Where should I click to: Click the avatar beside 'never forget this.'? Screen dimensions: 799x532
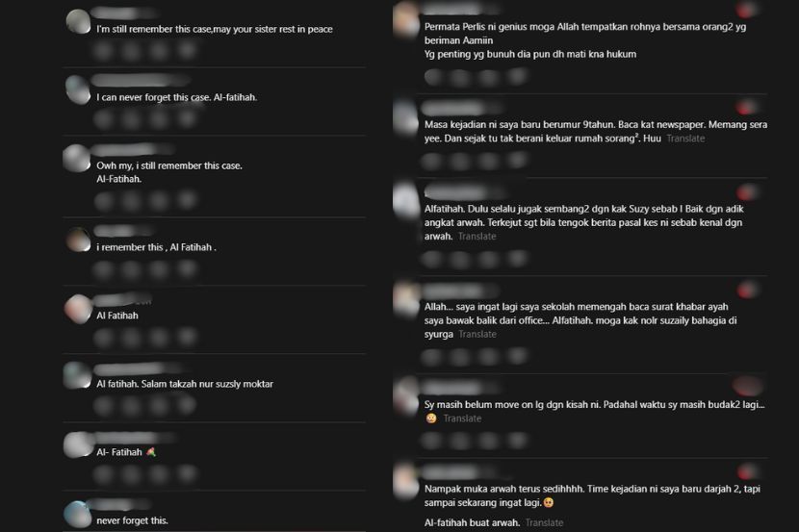click(x=78, y=514)
